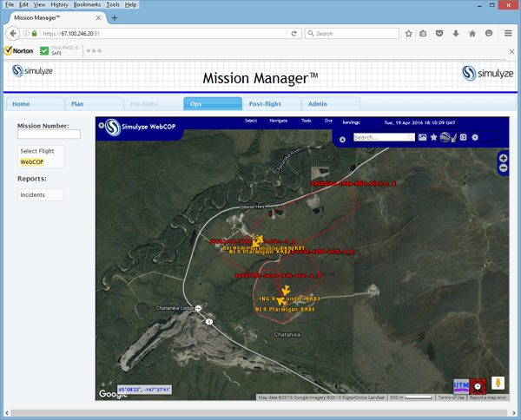
Task: Open Firefox downloads arrow
Action: pyautogui.click(x=456, y=34)
